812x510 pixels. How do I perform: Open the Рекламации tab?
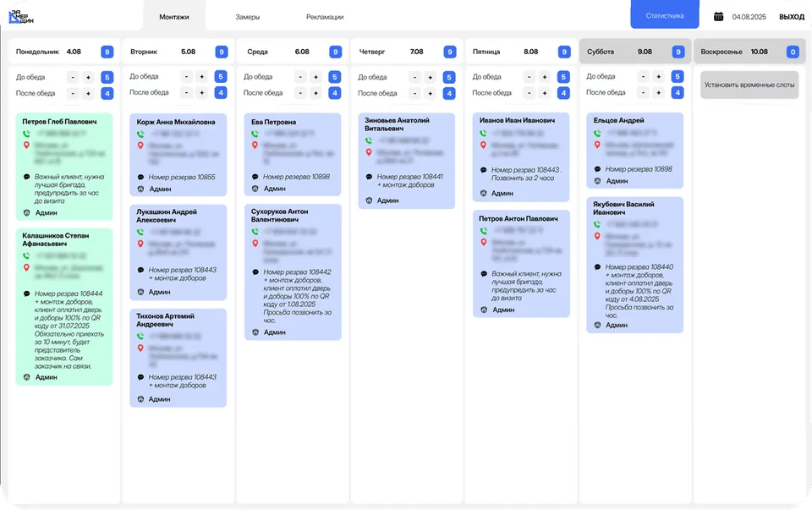pos(325,17)
